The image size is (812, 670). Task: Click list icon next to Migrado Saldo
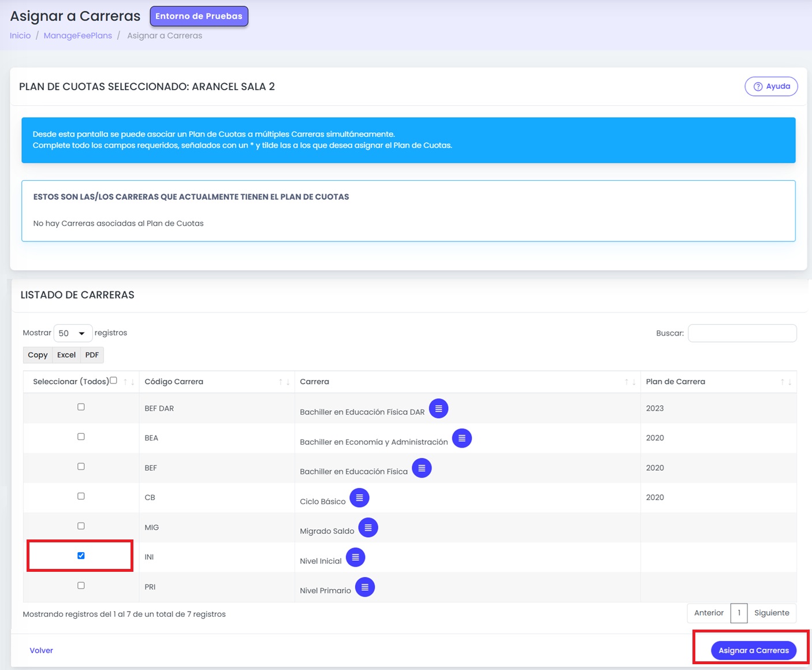click(x=368, y=527)
